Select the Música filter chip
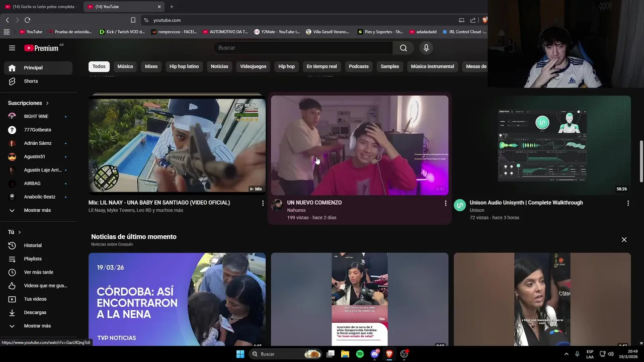Viewport: 644px width, 362px height. (x=125, y=66)
